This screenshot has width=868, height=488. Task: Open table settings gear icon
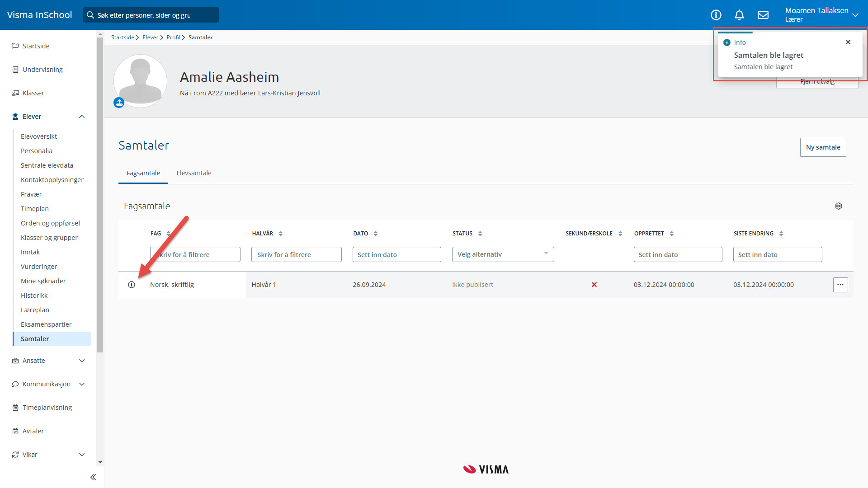pyautogui.click(x=839, y=206)
